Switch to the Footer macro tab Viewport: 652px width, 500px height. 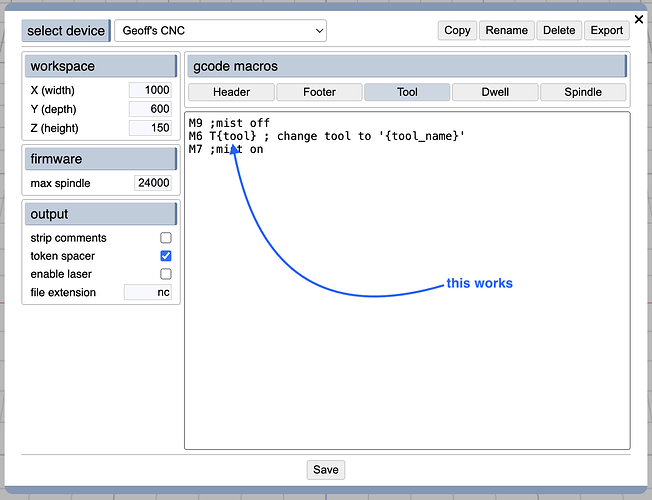point(319,92)
